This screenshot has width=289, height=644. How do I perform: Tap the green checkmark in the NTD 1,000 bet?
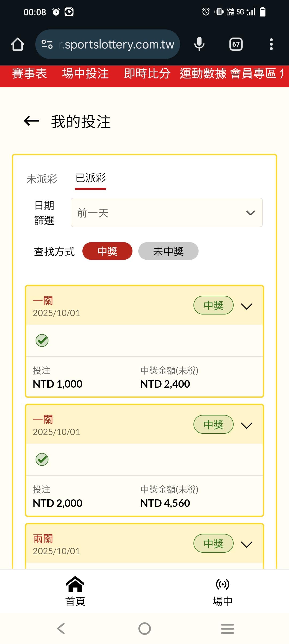click(x=42, y=340)
